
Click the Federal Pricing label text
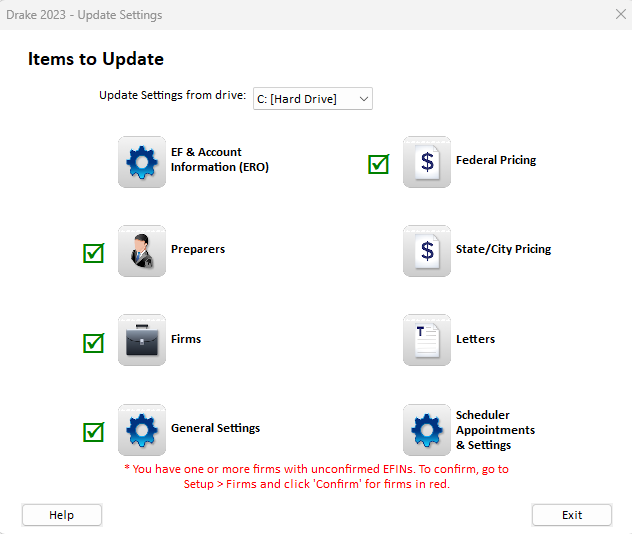496,160
